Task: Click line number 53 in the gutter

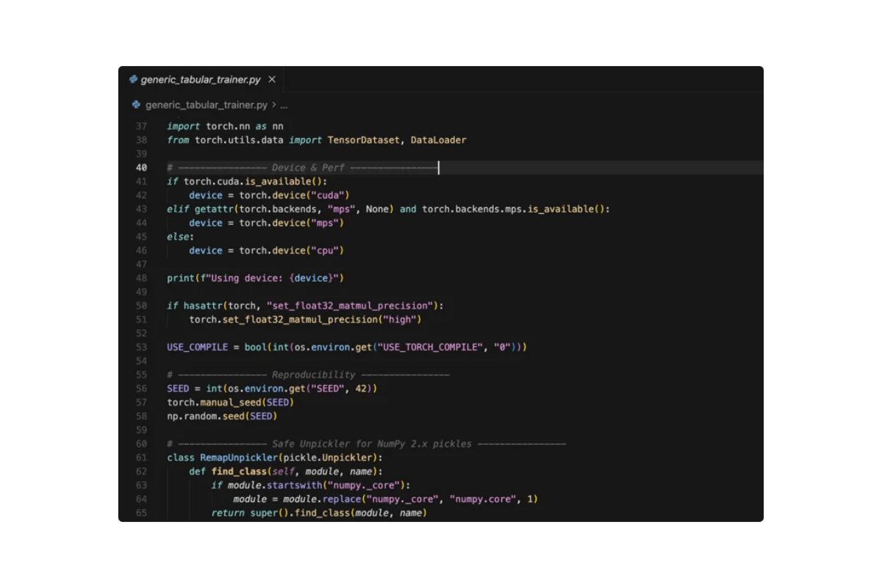Action: (141, 347)
